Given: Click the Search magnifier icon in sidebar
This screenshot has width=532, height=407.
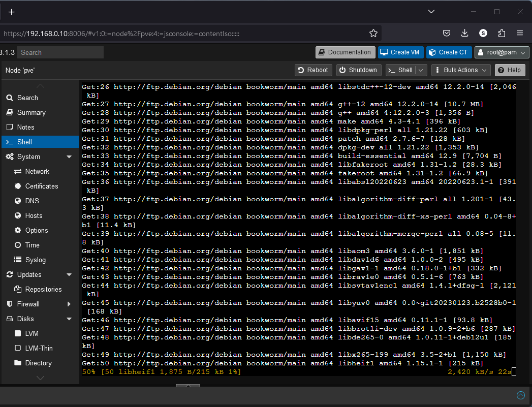Looking at the screenshot, I should [x=10, y=98].
